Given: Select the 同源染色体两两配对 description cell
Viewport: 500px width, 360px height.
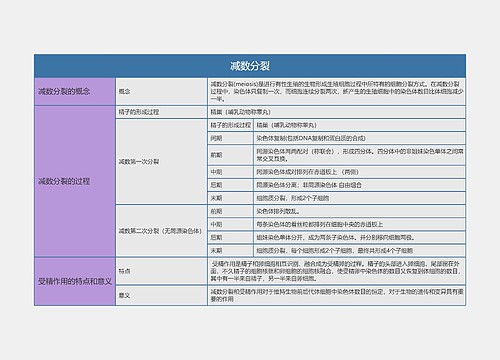Looking at the screenshot, I should click(x=359, y=155).
